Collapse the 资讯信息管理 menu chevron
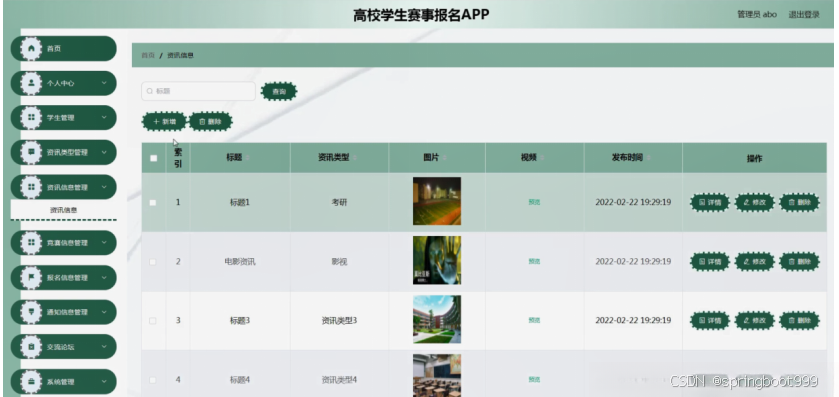The height and width of the screenshot is (397, 839). coord(104,187)
